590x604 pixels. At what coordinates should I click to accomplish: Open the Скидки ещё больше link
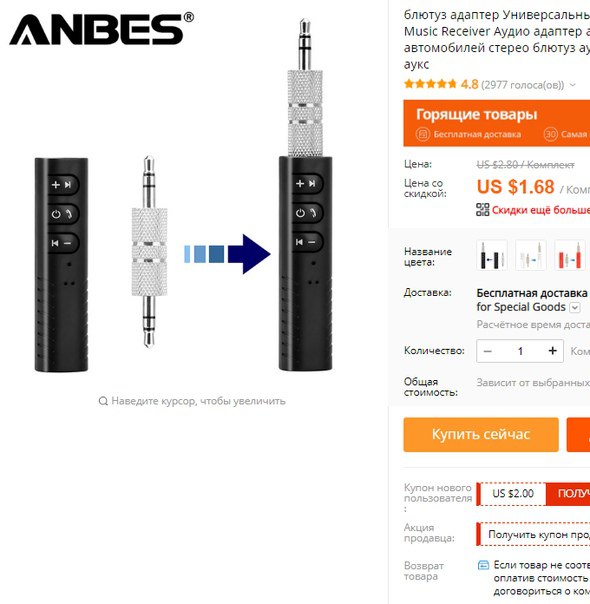click(541, 210)
